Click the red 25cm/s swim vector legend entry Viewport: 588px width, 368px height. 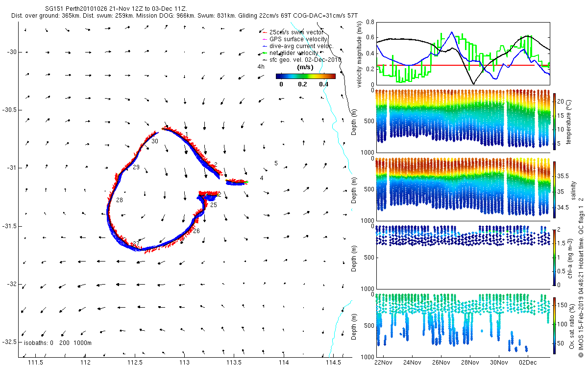pyautogui.click(x=292, y=32)
